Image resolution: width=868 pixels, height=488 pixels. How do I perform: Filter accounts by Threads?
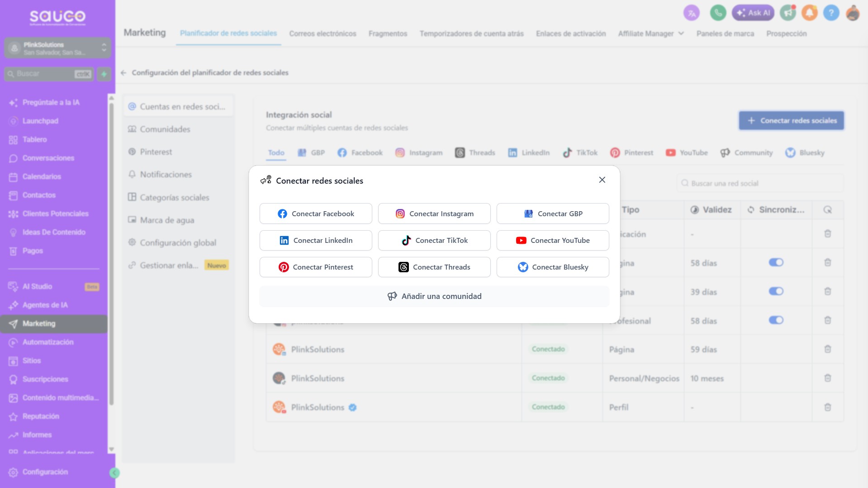pos(475,153)
